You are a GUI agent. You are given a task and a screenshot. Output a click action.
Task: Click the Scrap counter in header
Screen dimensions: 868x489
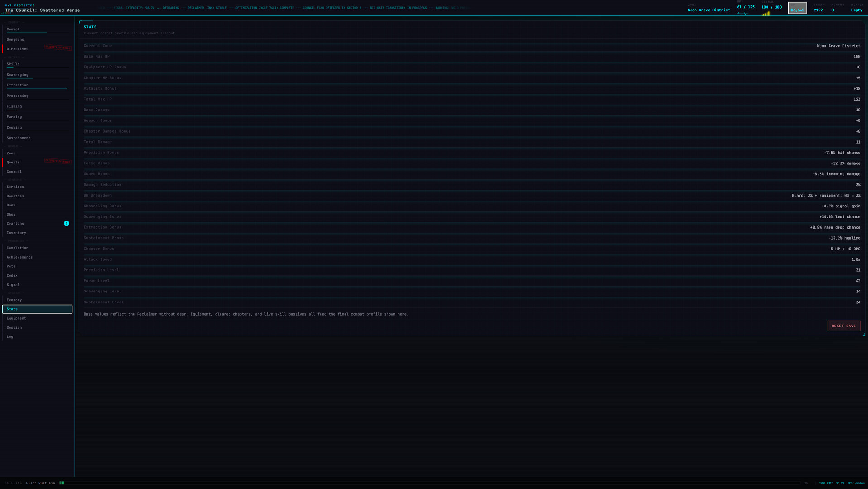(818, 10)
